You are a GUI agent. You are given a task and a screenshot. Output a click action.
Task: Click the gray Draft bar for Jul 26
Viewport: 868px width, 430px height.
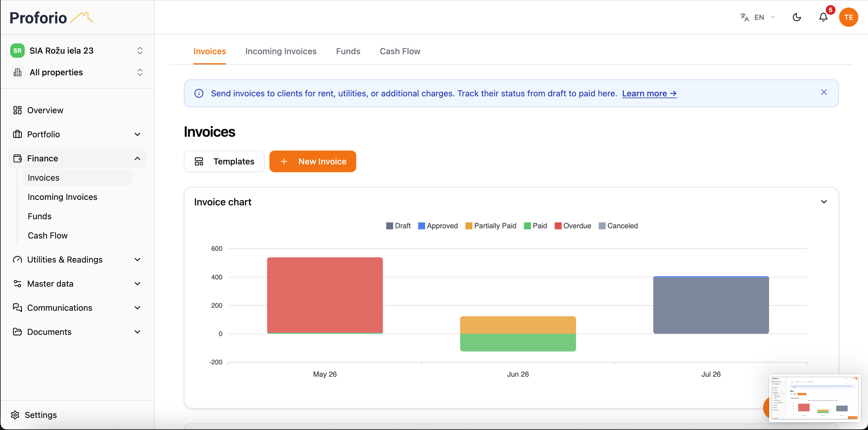click(711, 305)
